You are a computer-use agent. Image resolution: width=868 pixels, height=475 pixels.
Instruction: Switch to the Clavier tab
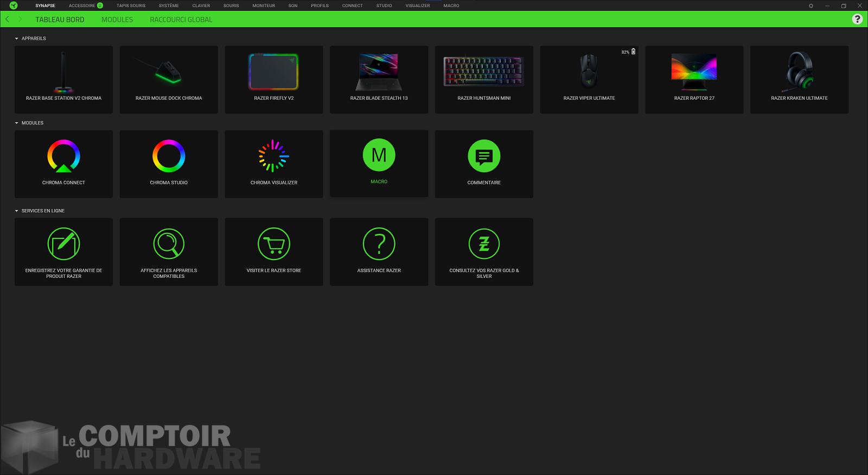tap(201, 5)
